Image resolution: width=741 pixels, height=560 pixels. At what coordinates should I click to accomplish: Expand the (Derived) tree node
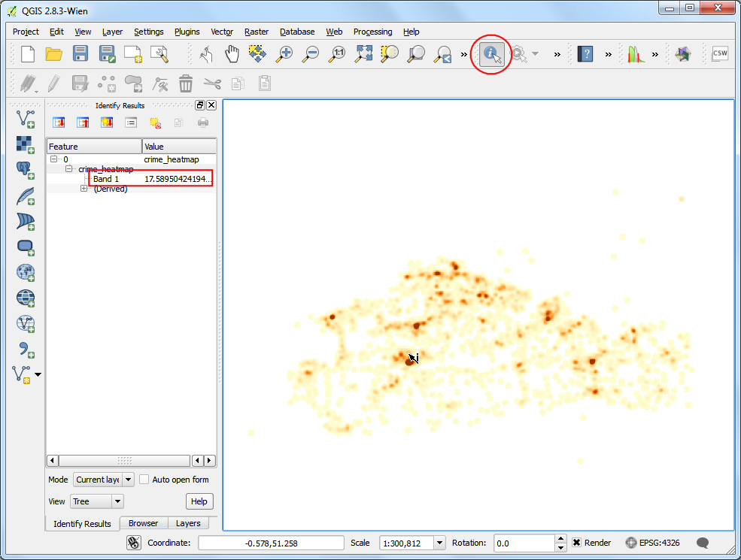click(x=84, y=189)
